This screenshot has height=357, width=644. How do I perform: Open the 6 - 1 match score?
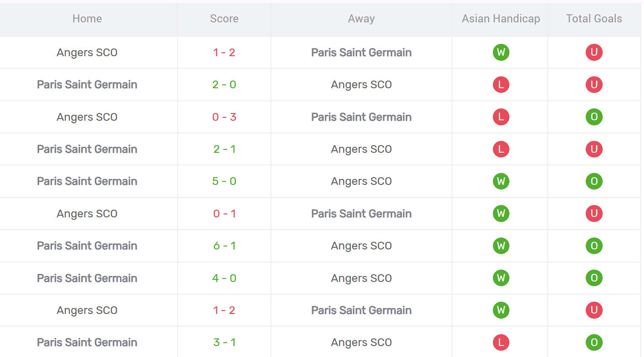224,246
